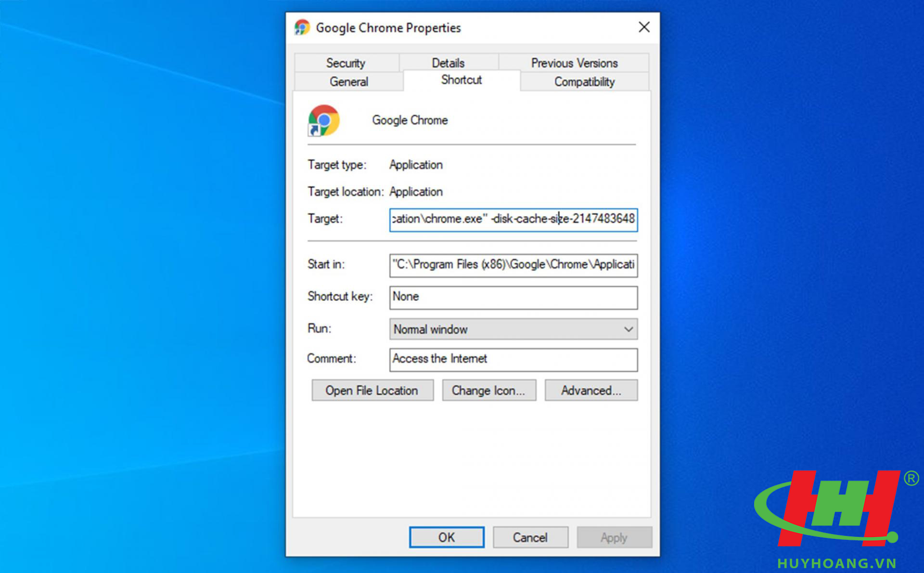This screenshot has width=924, height=573.
Task: Click the Application value beside Target location
Action: [x=416, y=192]
